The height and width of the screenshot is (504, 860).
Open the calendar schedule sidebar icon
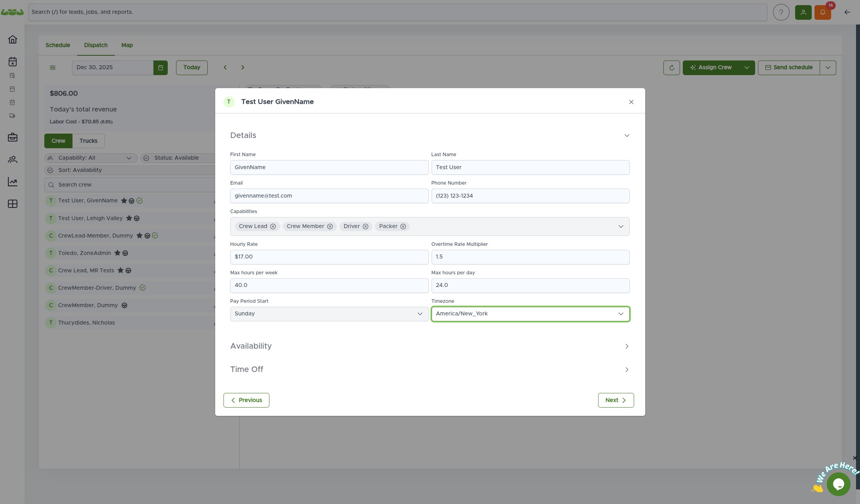pos(13,62)
